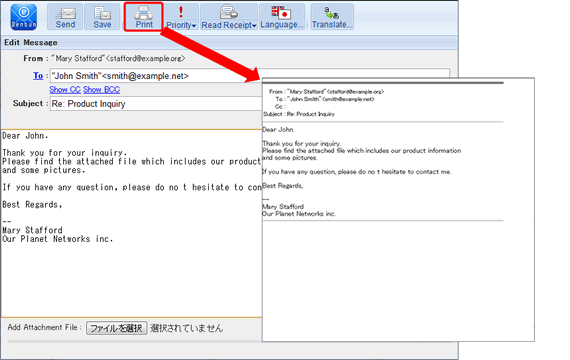Screen dimensions: 570x360
Task: Send the message with Send button
Action: (x=65, y=17)
